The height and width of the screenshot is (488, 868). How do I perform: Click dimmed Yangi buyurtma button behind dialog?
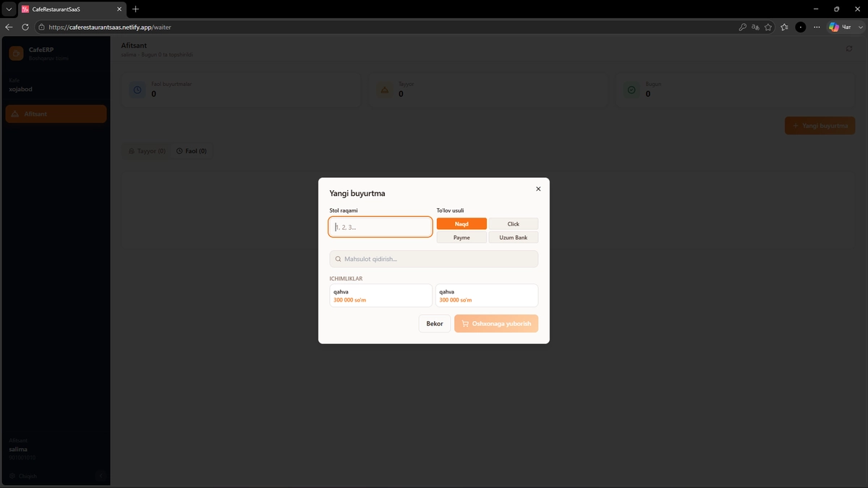coord(820,126)
